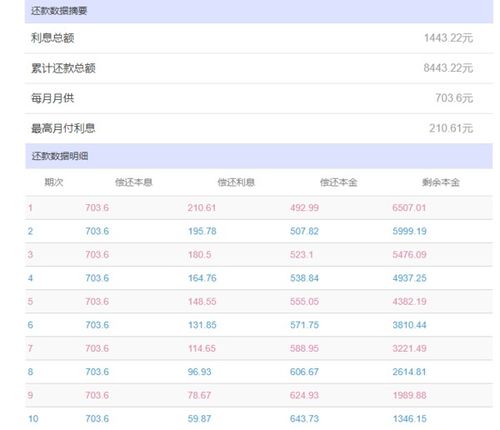Click principal cell 571.75
This screenshot has width=500, height=430.
[x=304, y=325]
